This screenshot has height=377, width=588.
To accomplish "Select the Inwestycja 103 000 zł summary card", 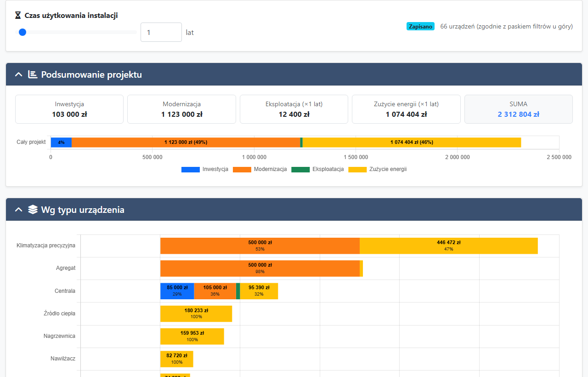I will (69, 109).
